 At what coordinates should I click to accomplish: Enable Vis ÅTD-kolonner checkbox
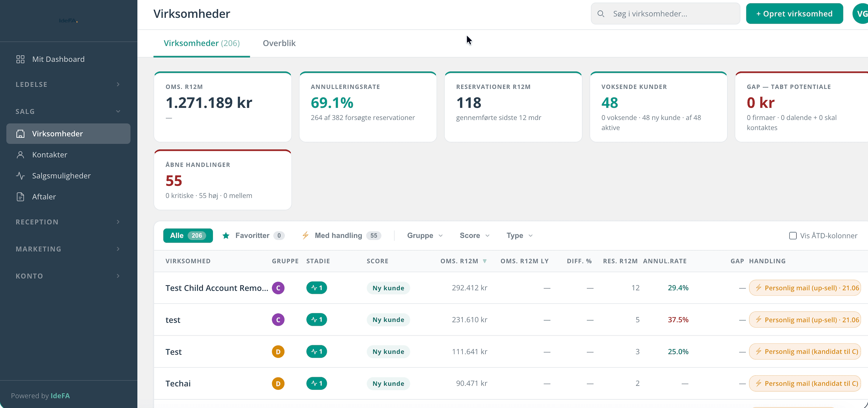(793, 236)
